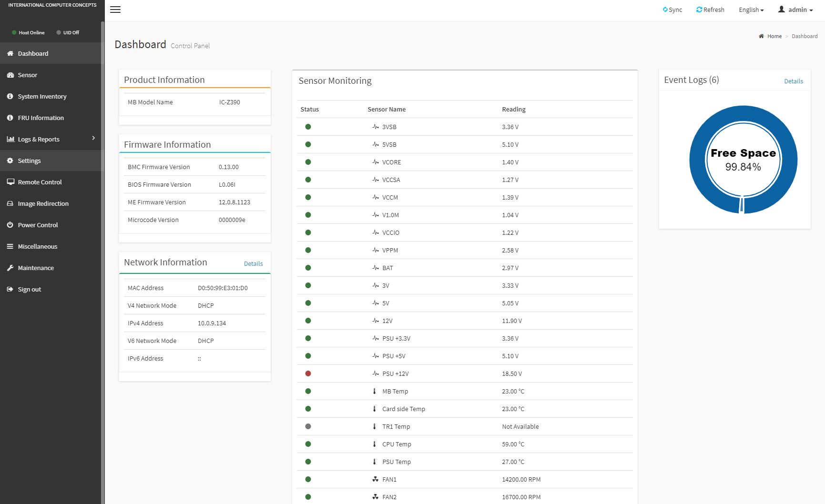Click the Free Space donut chart

pos(743,160)
